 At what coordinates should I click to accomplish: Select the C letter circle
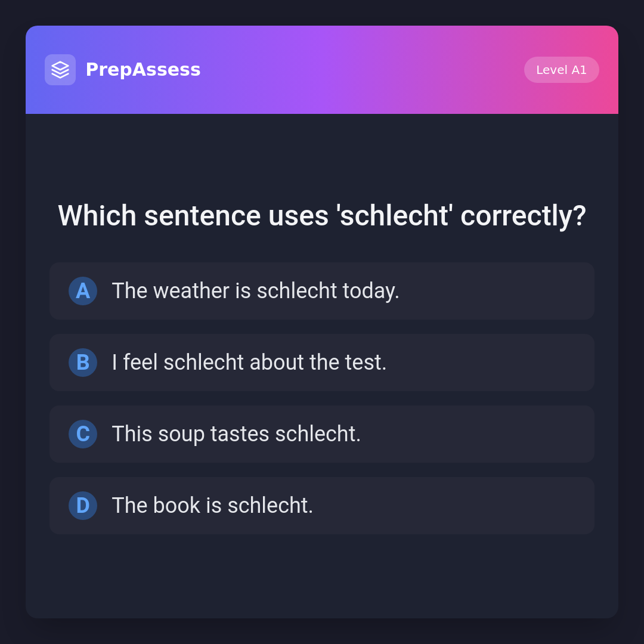coord(83,434)
